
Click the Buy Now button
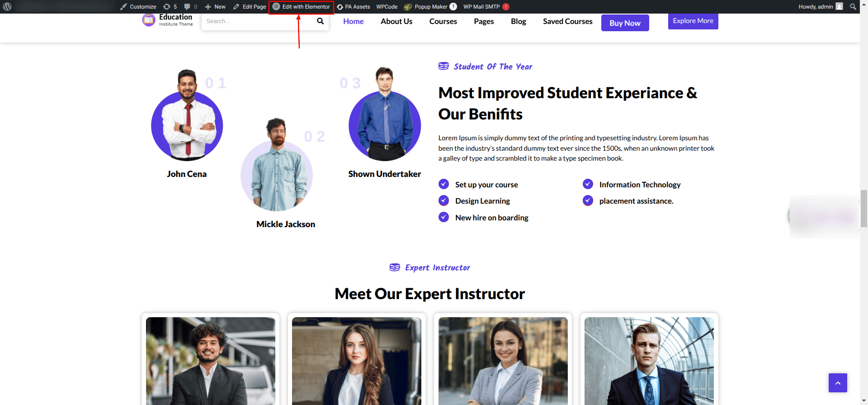[625, 23]
